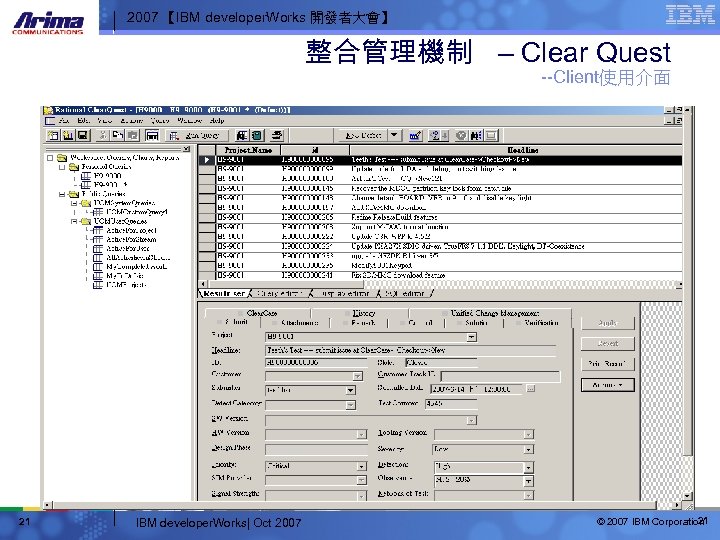The width and height of the screenshot is (720, 540).
Task: Click the printer-like icon before New Defect
Action: tap(277, 135)
